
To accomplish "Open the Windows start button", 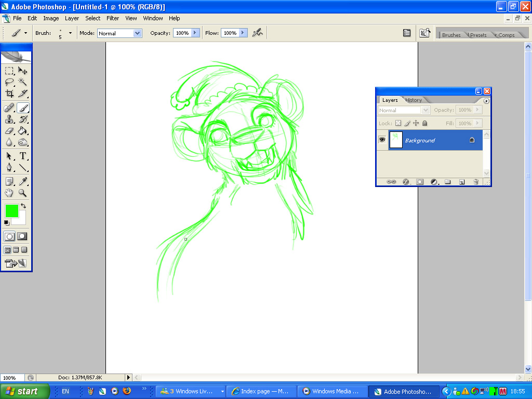I will 25,391.
